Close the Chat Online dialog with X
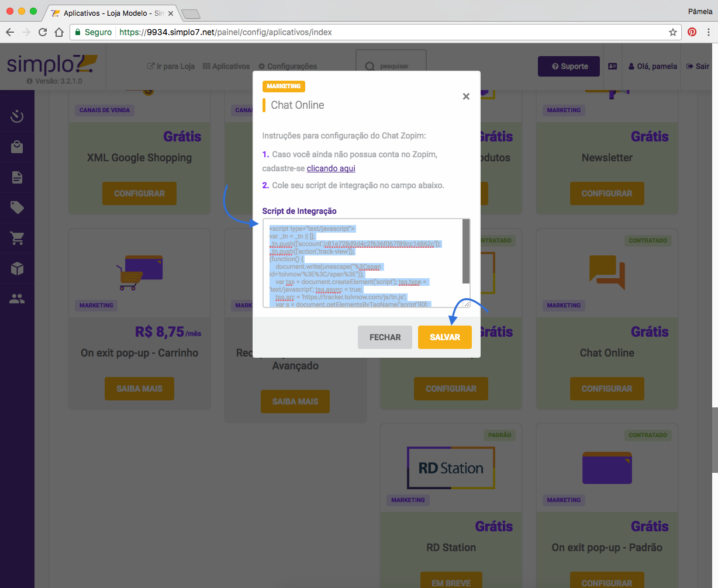 pyautogui.click(x=466, y=96)
